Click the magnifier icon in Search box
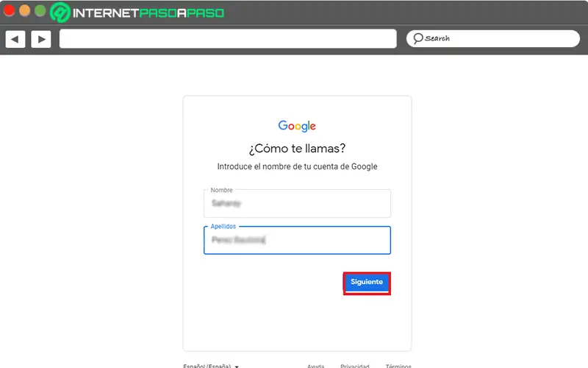The height and width of the screenshot is (368, 588). [417, 38]
